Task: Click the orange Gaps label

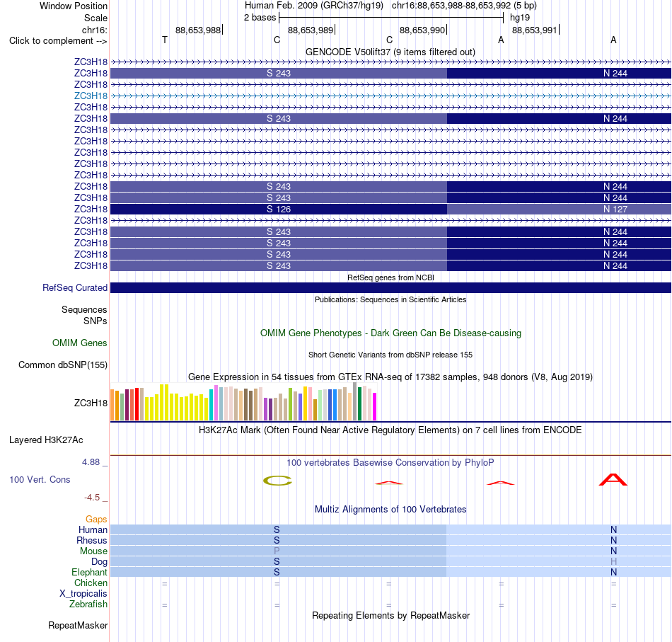Action: pos(96,520)
